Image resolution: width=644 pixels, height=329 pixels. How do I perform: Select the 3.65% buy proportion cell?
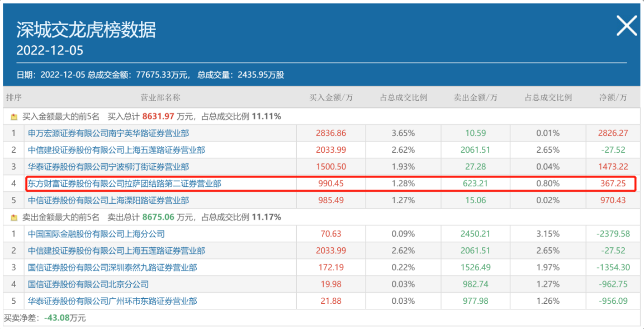click(403, 133)
